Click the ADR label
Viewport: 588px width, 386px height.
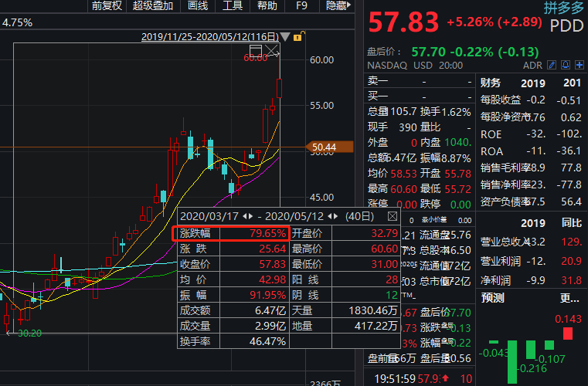532,66
